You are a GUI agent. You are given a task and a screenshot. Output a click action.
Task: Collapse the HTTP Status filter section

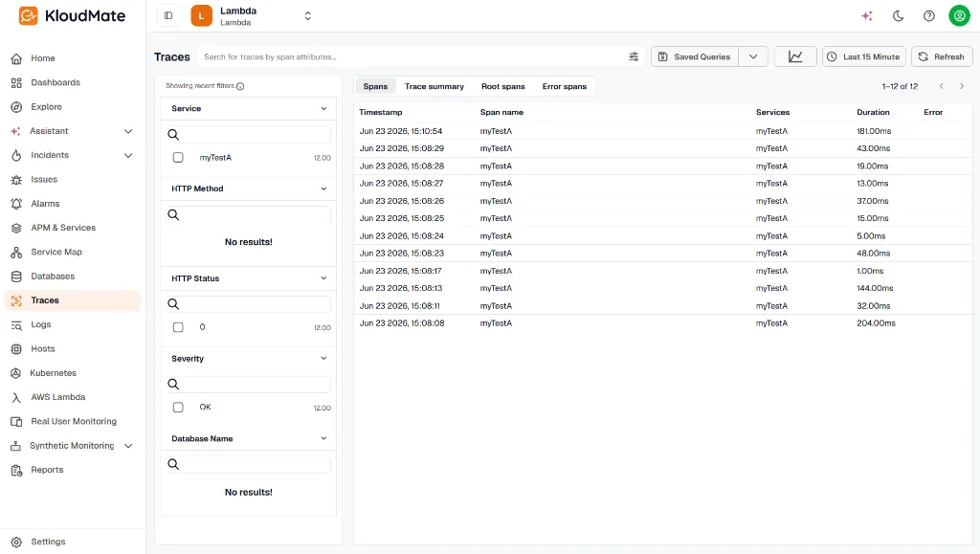point(323,278)
